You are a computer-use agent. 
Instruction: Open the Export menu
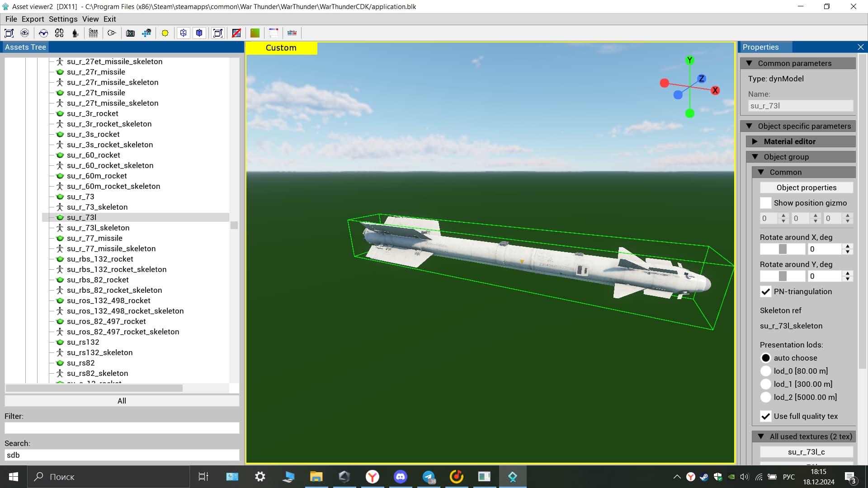(x=33, y=19)
